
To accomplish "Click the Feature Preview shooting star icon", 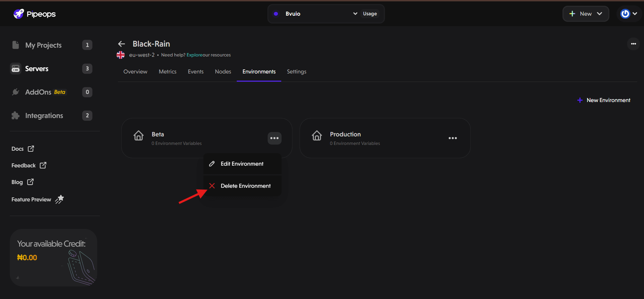I will (59, 199).
